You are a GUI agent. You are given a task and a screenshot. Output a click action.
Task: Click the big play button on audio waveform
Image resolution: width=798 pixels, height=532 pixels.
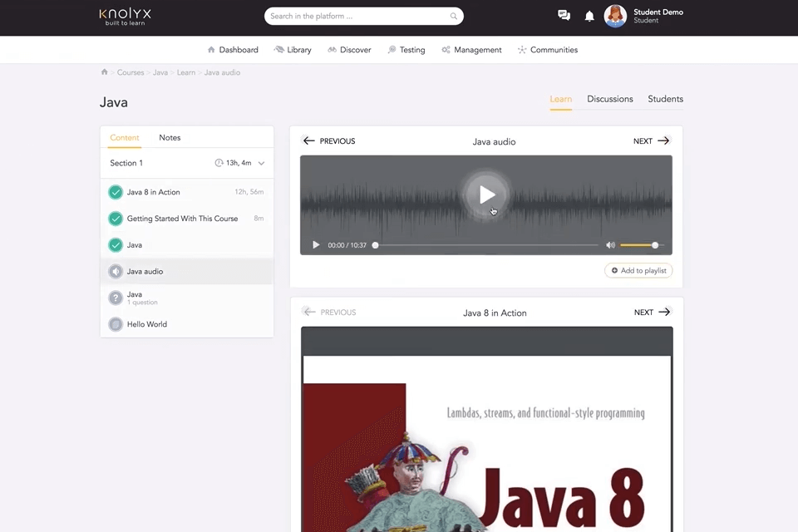click(486, 195)
